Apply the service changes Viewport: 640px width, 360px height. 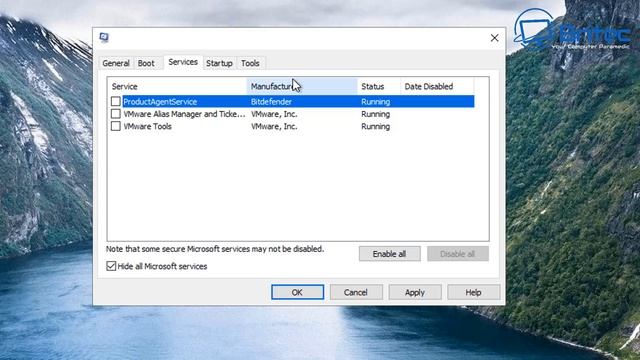click(415, 292)
